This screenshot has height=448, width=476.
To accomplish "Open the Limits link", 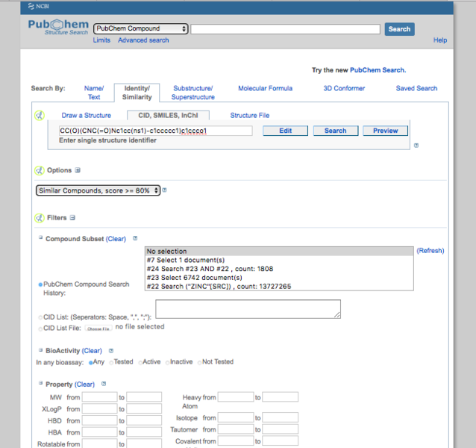I will point(101,40).
